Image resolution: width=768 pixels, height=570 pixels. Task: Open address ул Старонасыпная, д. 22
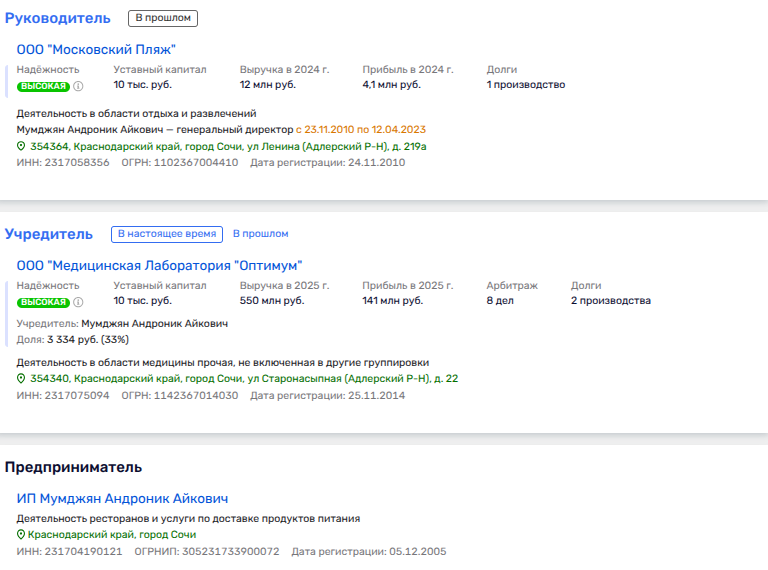point(244,379)
